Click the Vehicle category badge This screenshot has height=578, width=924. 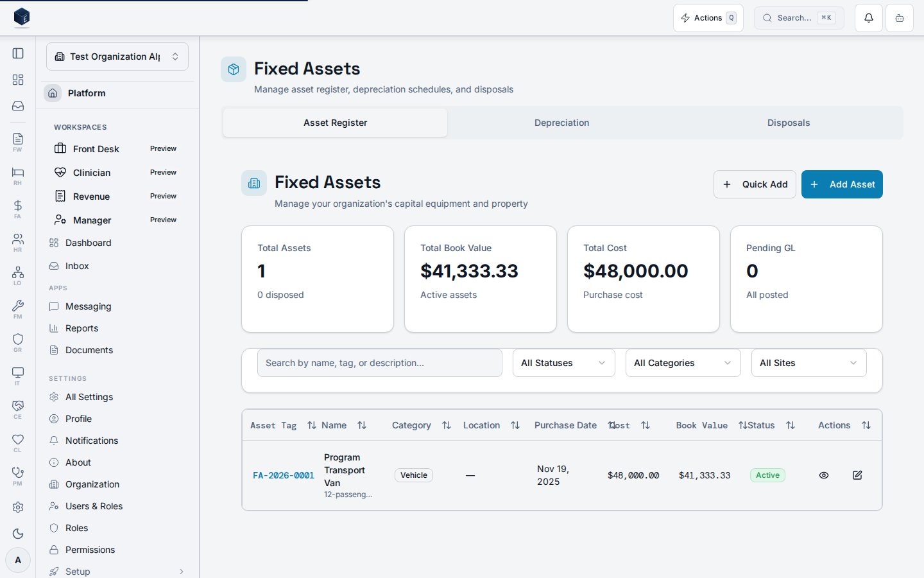[414, 475]
